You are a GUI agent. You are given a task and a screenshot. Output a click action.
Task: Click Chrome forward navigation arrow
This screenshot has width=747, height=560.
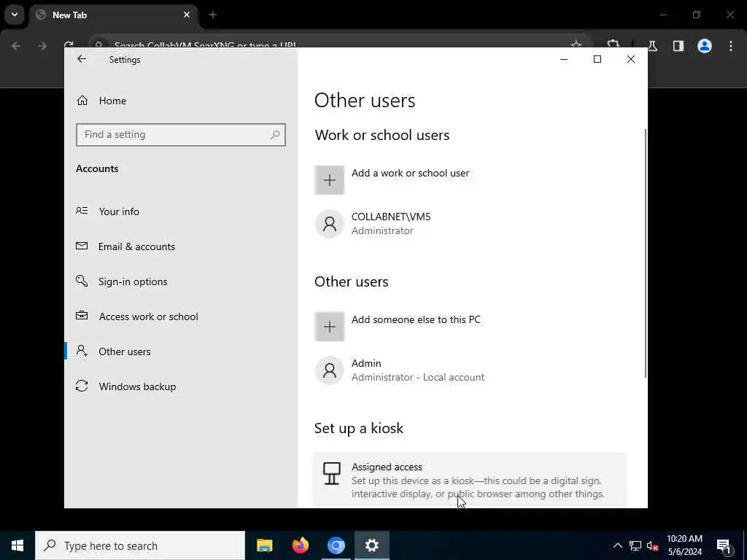coord(42,46)
